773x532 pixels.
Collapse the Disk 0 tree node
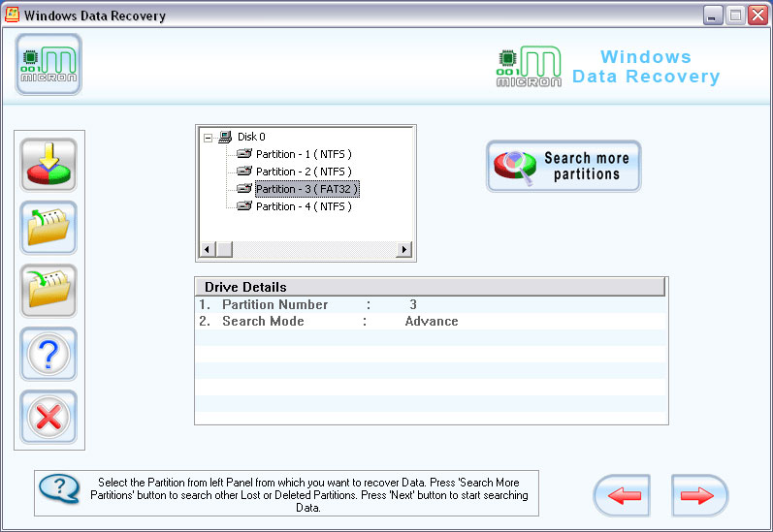[x=209, y=137]
